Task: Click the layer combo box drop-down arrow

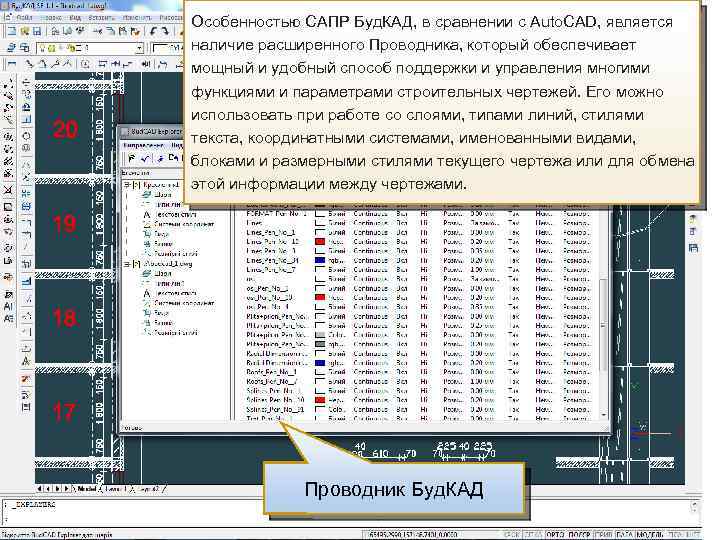Action: pyautogui.click(x=140, y=48)
